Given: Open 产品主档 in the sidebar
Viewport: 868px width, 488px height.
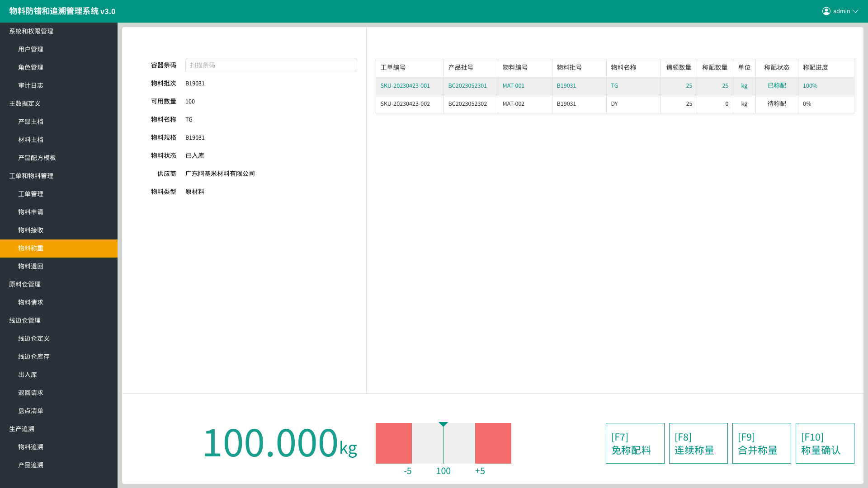Looking at the screenshot, I should 59,122.
